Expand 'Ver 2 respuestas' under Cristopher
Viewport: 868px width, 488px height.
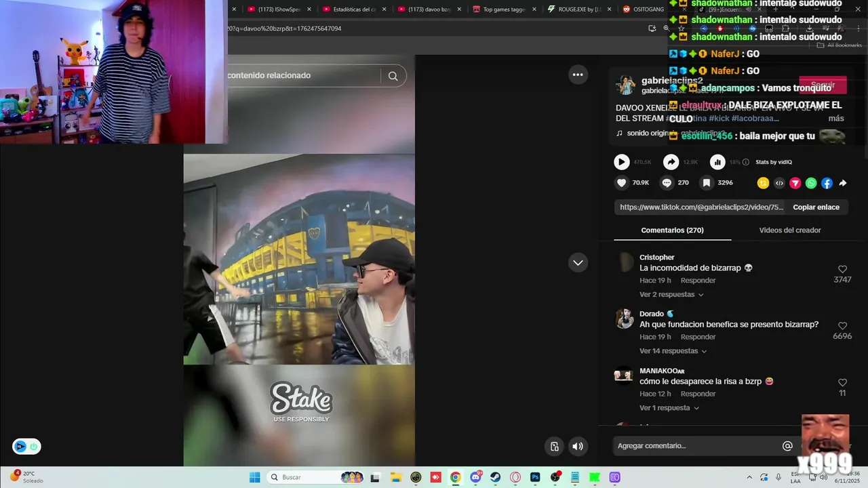(671, 295)
